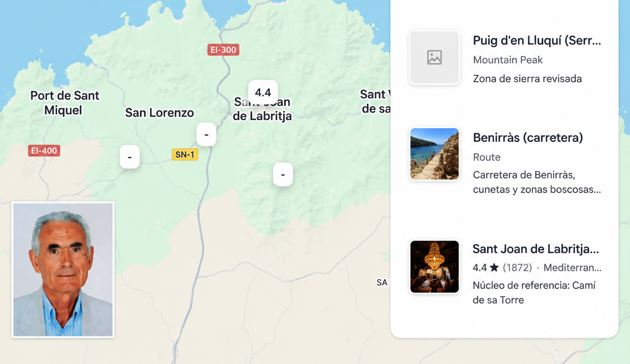
Task: Click the Mountain Peak category text
Action: (x=508, y=60)
